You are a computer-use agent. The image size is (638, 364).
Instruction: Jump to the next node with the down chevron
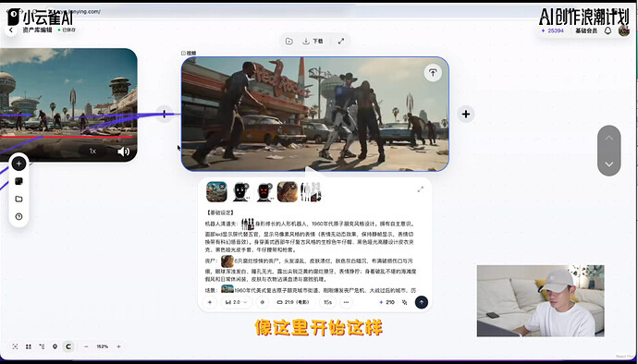coord(608,164)
